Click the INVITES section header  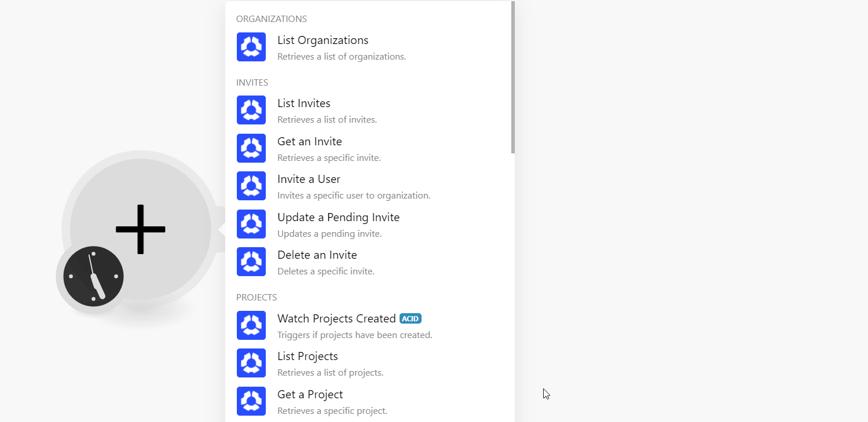pyautogui.click(x=252, y=82)
